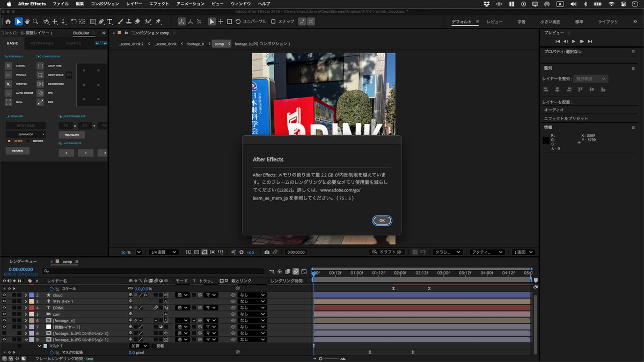
Task: Click the footage_b breadcrumb
Action: 195,43
